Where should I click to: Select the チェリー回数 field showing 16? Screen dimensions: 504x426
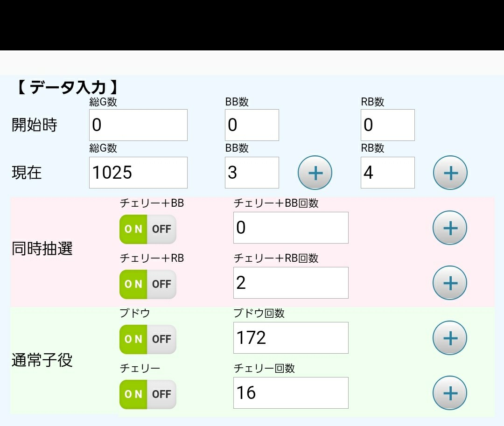coord(290,392)
